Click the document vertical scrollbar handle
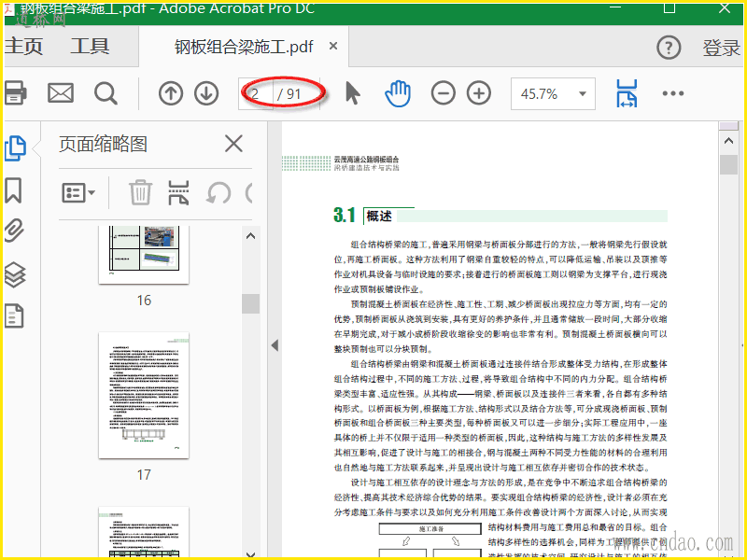 (728, 165)
